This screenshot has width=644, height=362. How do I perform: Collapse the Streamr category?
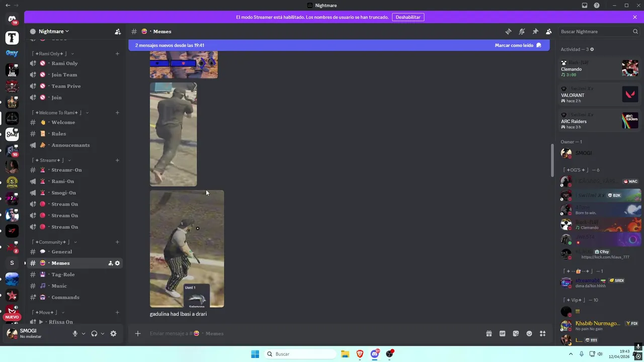click(51, 160)
